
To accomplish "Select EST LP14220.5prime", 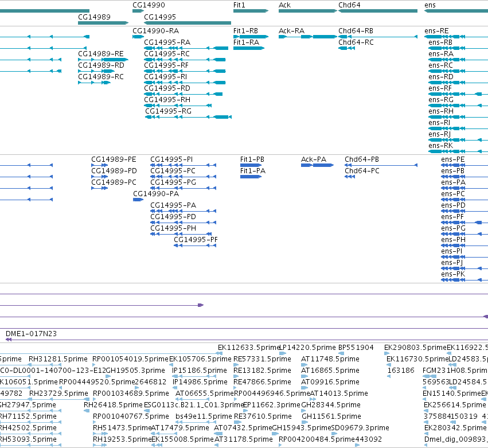I will (x=283, y=353).
